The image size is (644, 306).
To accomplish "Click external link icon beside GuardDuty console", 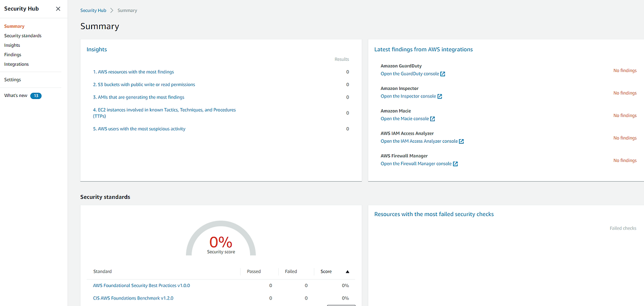I will (443, 74).
